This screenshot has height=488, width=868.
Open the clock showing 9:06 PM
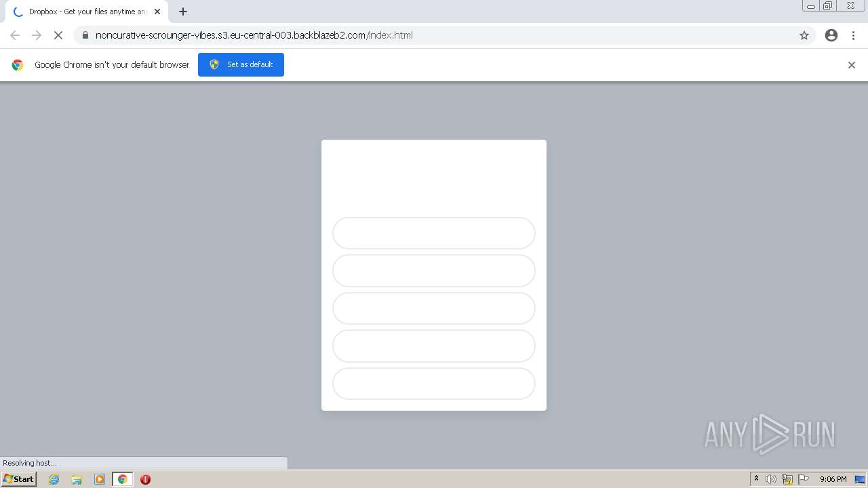click(x=833, y=479)
